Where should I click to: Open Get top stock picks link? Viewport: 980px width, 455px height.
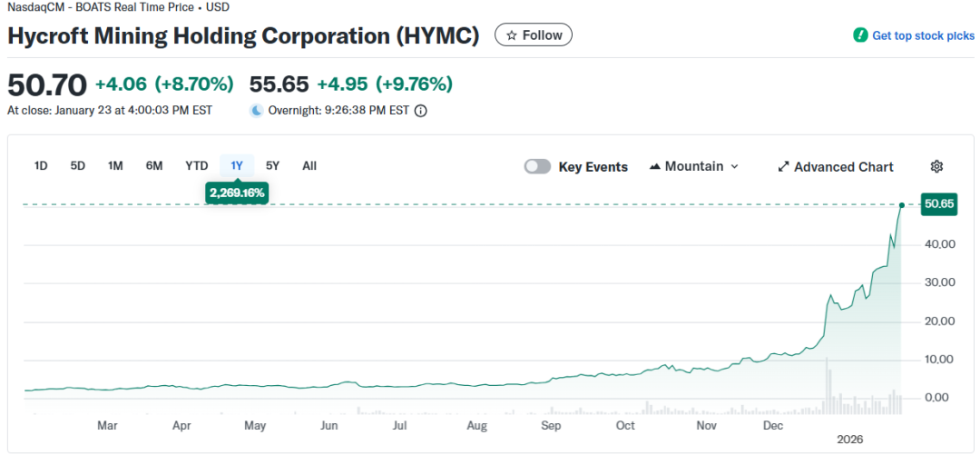coord(923,35)
